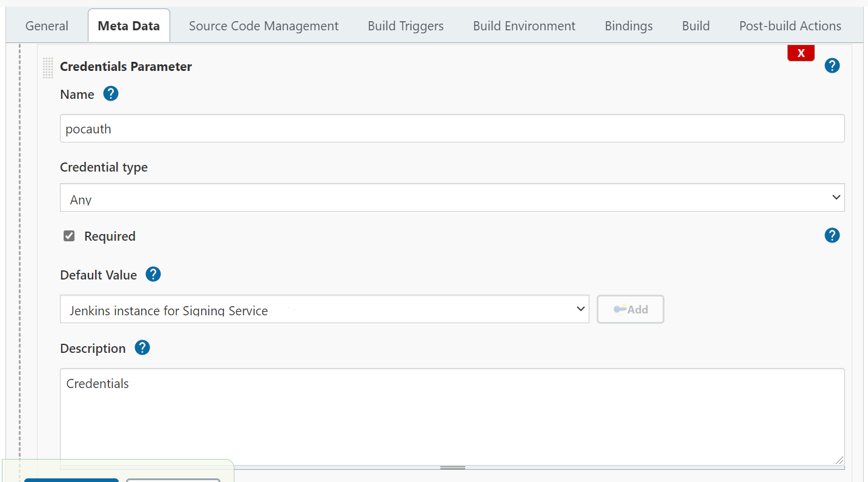The image size is (868, 482).
Task: Open help for Default Value
Action: [x=153, y=275]
